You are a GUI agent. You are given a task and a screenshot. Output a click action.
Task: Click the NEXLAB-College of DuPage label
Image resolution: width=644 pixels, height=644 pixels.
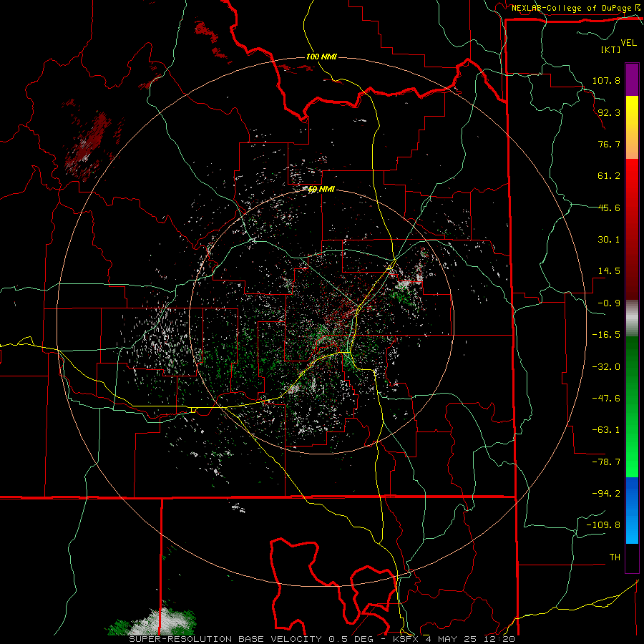(572, 8)
